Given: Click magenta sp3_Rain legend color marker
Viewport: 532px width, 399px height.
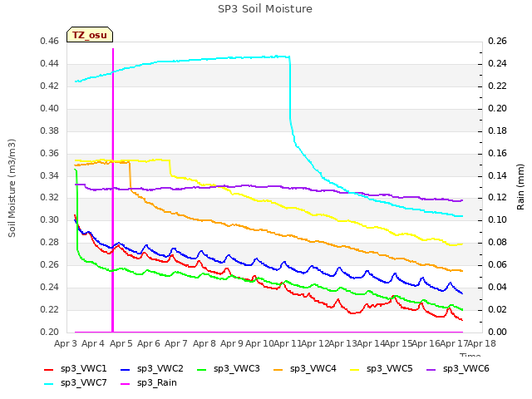Looking at the screenshot, I should pos(126,384).
